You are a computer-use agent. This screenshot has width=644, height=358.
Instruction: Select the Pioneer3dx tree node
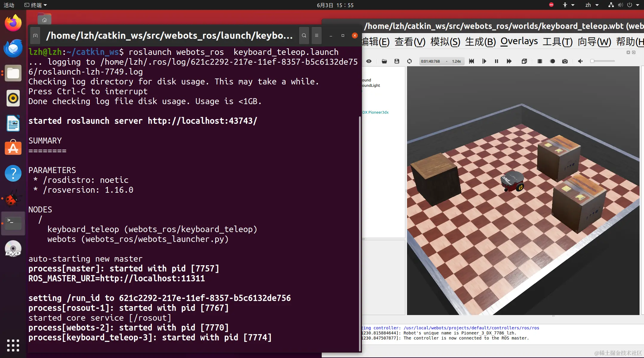pyautogui.click(x=376, y=112)
